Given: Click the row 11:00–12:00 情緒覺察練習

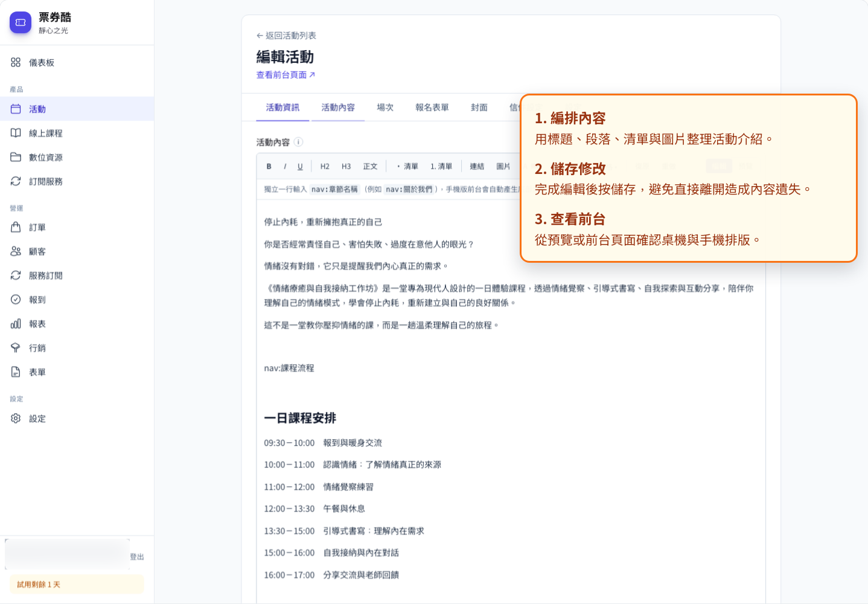Looking at the screenshot, I should 319,487.
